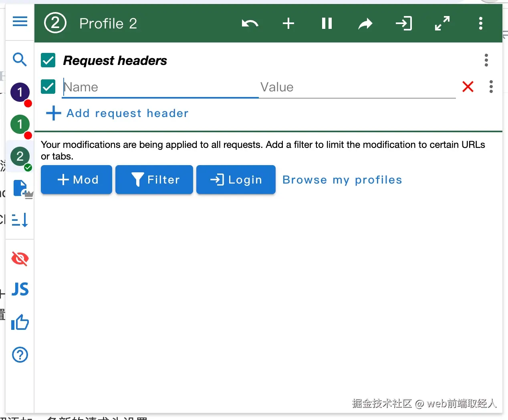Image resolution: width=508 pixels, height=420 pixels.
Task: Click the thumbs-up icon
Action: pos(20,322)
